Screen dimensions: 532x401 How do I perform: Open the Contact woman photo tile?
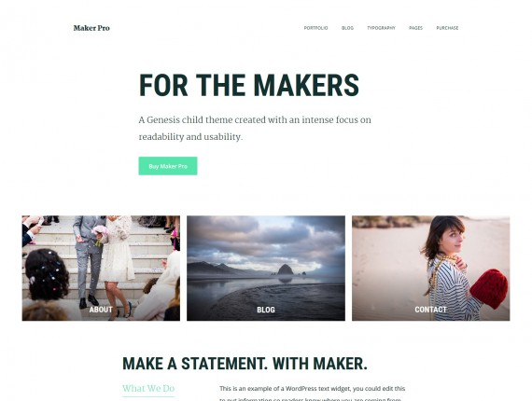(431, 269)
